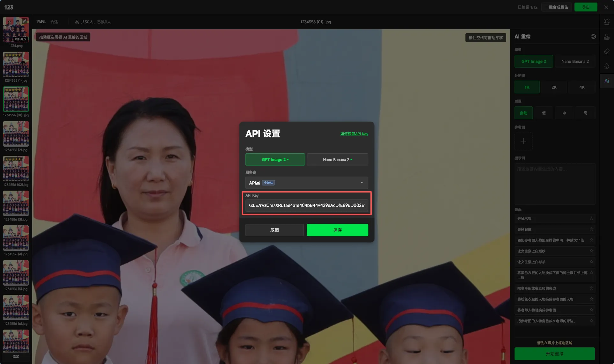Click the 共30人，已换0人 count text
The image size is (614, 364).
point(96,22)
